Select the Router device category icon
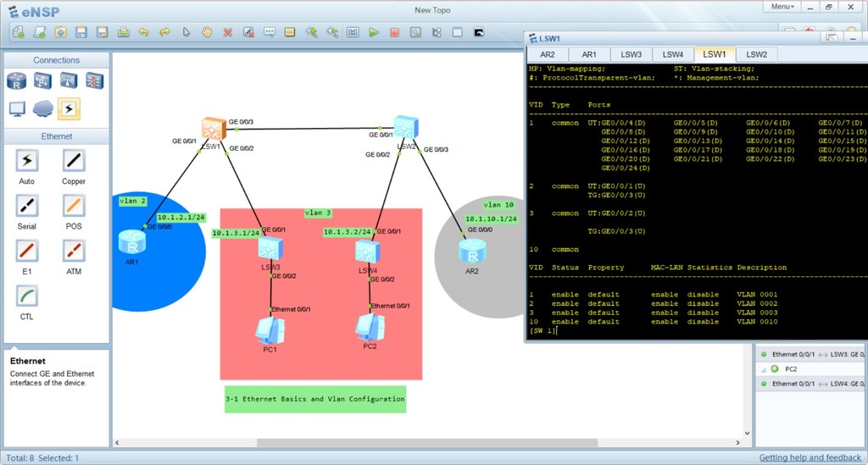Screen dimensions: 868x465 pyautogui.click(x=17, y=81)
